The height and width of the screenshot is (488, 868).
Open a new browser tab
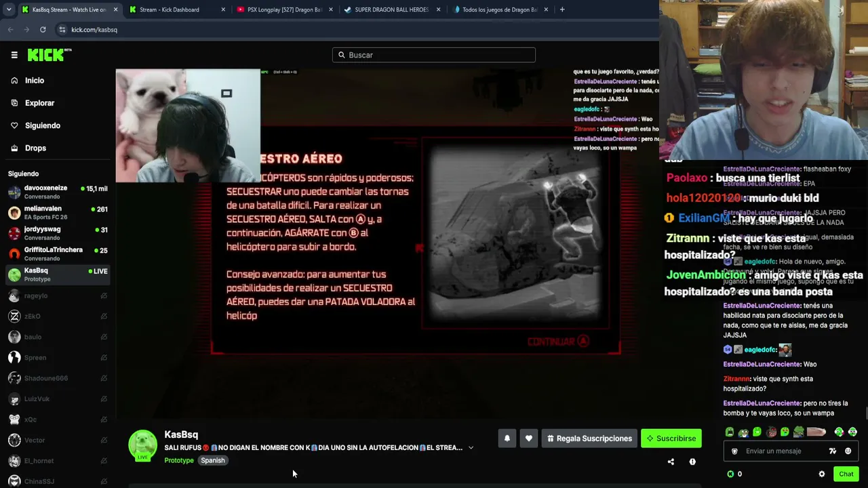562,9
